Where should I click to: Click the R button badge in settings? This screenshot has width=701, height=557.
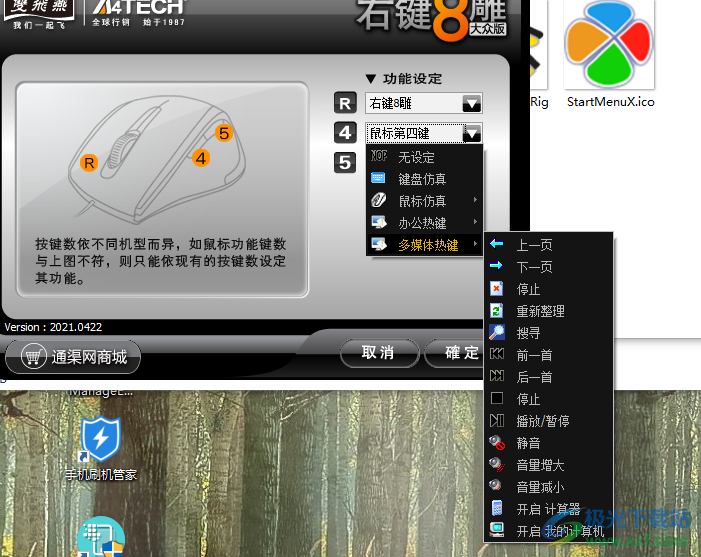point(345,103)
